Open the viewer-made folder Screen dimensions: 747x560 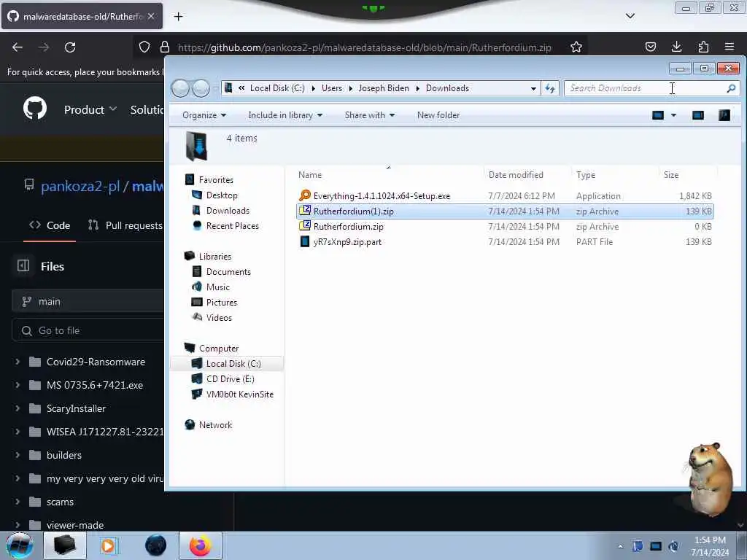coord(75,525)
